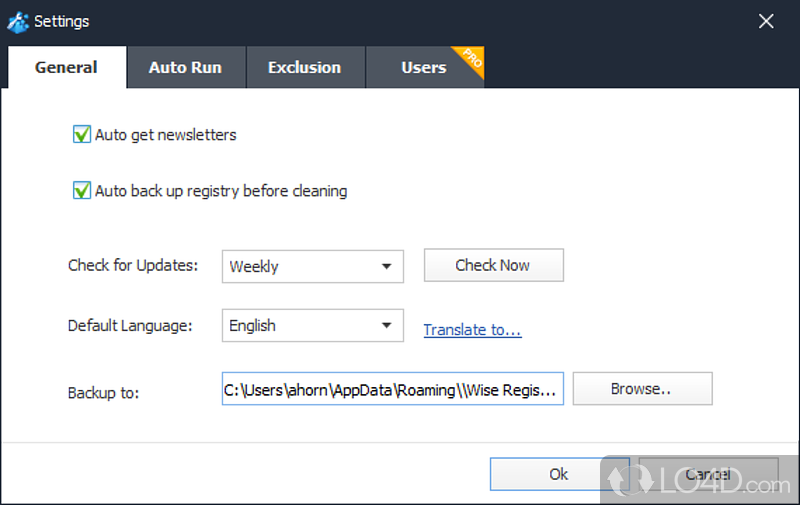Screen dimensions: 800x505
Task: Confirm settings with the Ok button
Action: pyautogui.click(x=559, y=474)
